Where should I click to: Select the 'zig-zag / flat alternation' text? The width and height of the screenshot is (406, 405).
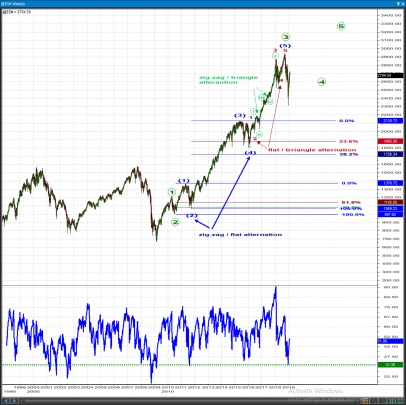[240, 235]
